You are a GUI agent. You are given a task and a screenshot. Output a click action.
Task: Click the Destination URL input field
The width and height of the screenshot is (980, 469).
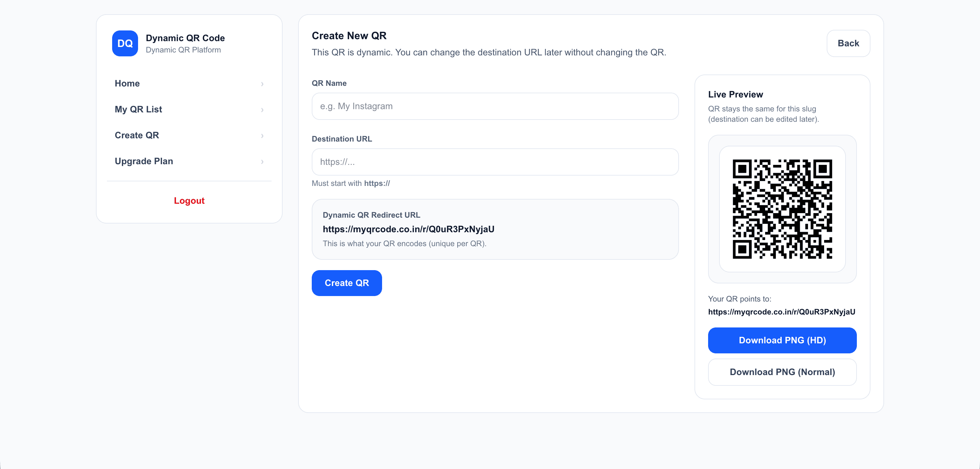coord(495,162)
